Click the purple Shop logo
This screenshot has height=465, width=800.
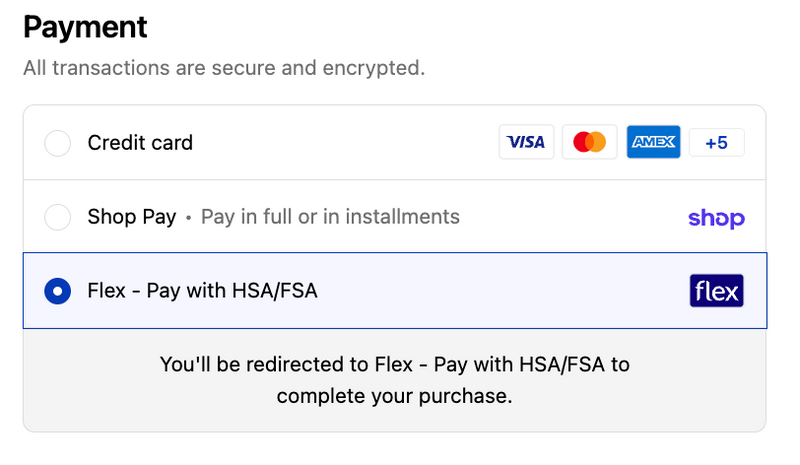click(716, 218)
